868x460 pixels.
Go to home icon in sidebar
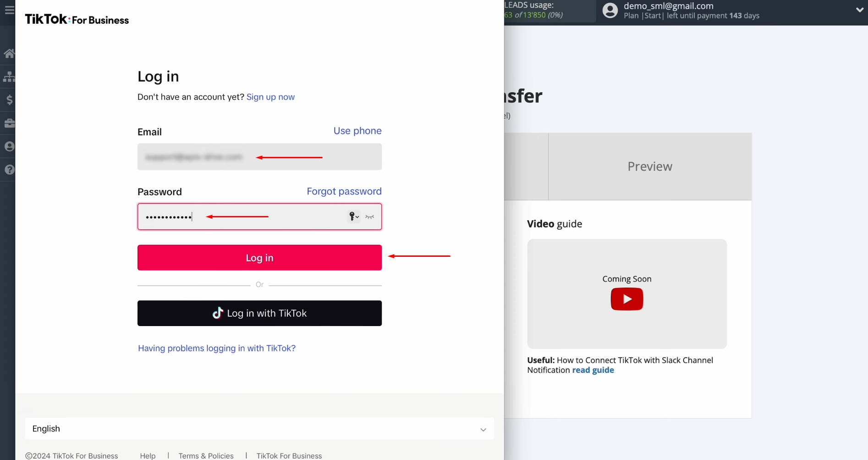pyautogui.click(x=9, y=54)
